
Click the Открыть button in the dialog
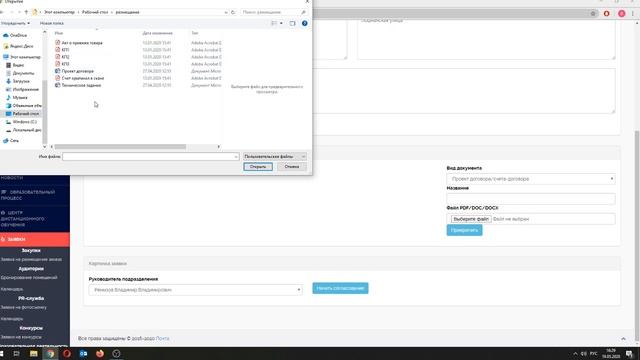258,167
